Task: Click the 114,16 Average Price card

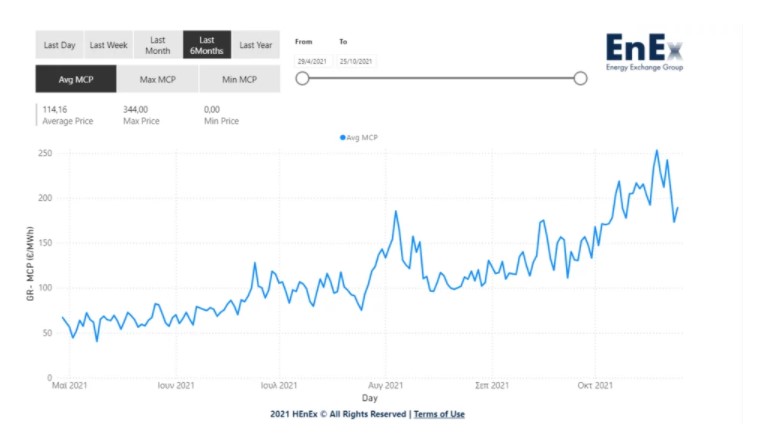Action: [x=68, y=115]
